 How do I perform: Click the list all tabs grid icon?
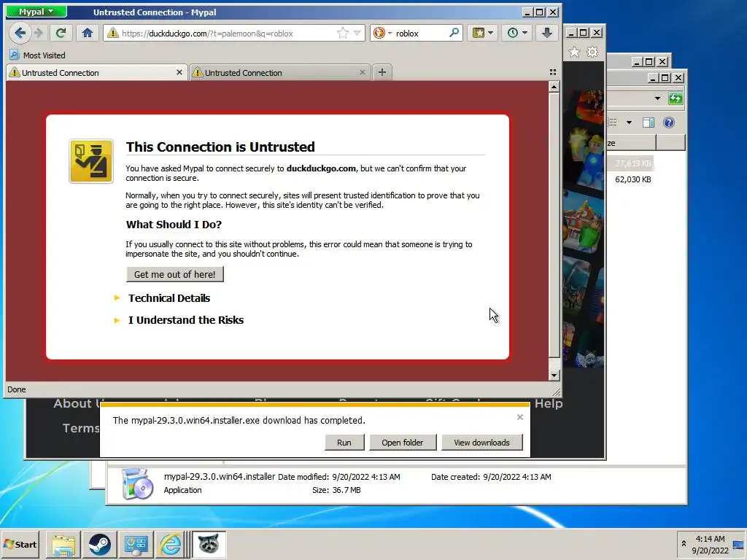pyautogui.click(x=553, y=72)
